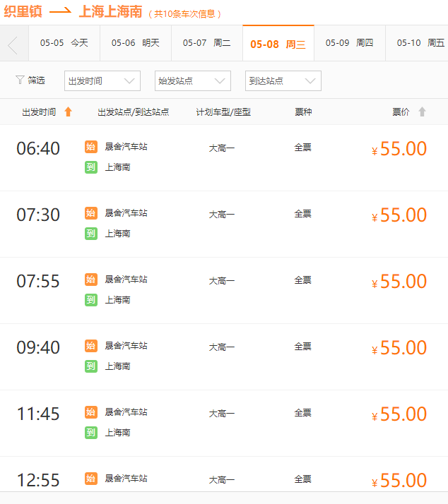Select the 12:55 departure time
This screenshot has width=448, height=504.
[x=38, y=480]
